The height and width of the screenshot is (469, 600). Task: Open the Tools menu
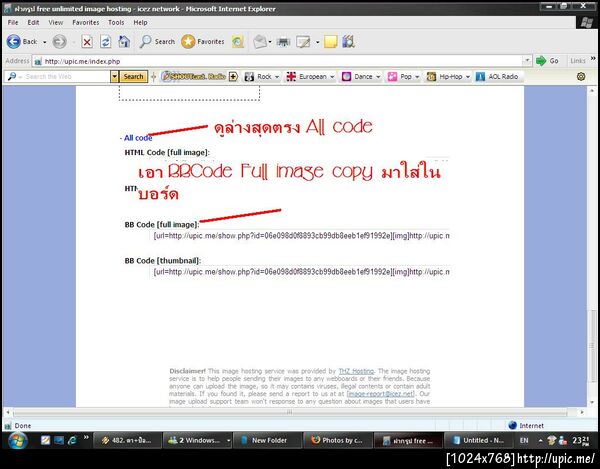(116, 23)
